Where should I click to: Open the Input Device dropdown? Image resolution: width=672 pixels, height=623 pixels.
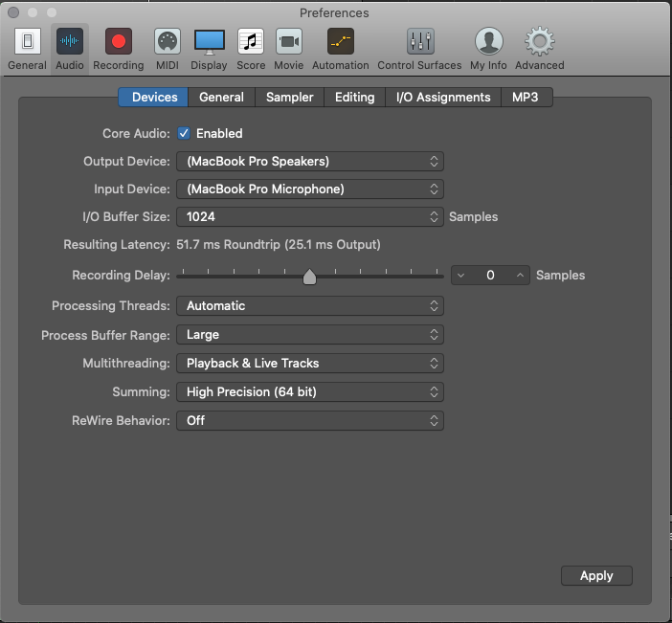[x=310, y=189]
